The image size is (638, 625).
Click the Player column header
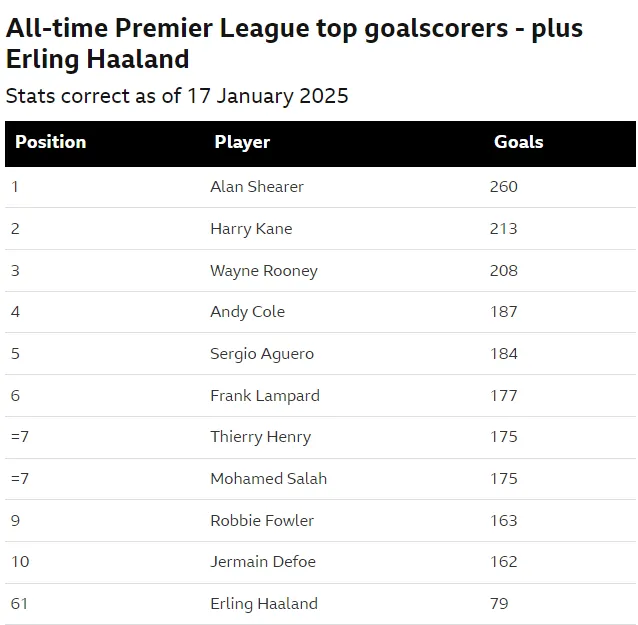242,142
